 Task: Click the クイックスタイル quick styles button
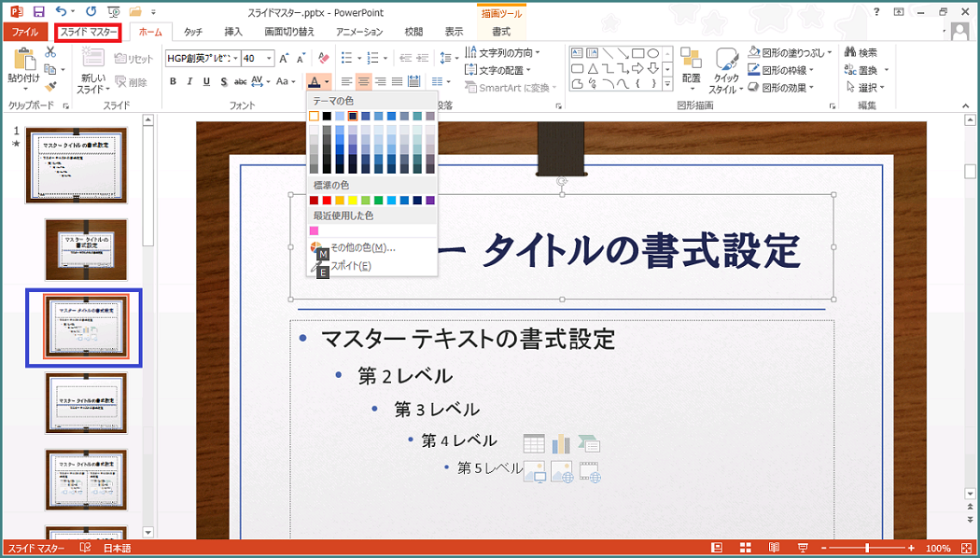coord(724,70)
